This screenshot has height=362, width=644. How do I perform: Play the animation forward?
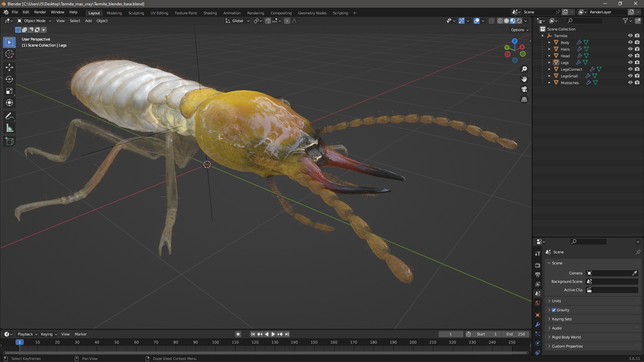point(273,334)
